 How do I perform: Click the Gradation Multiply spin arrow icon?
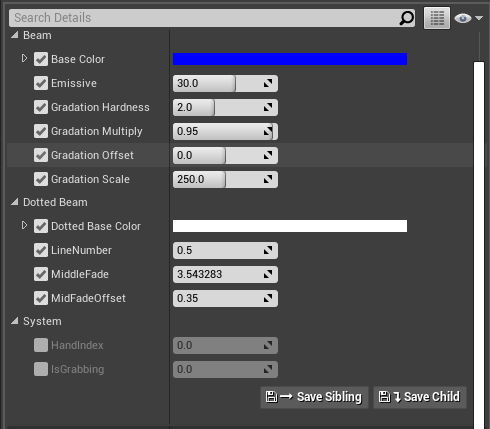pyautogui.click(x=268, y=131)
